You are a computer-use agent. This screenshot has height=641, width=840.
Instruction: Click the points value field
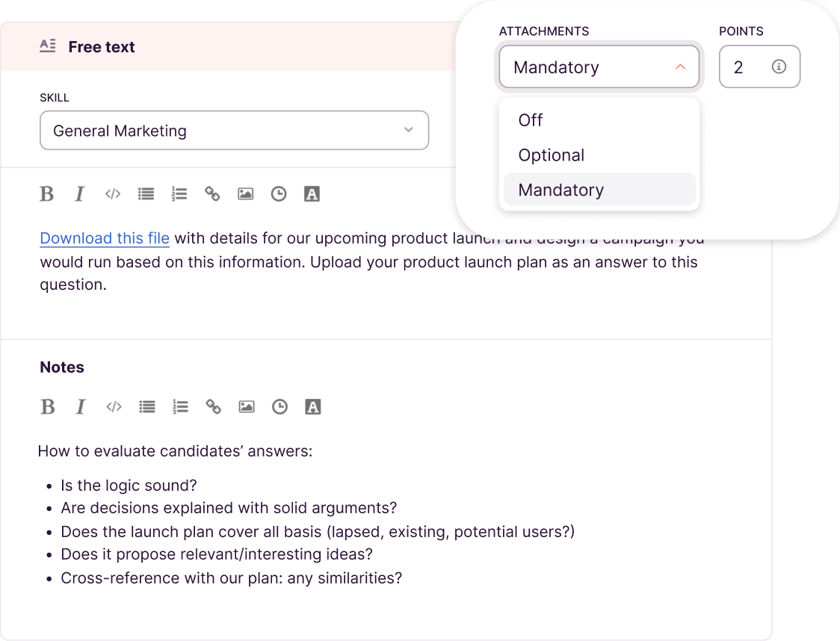759,67
